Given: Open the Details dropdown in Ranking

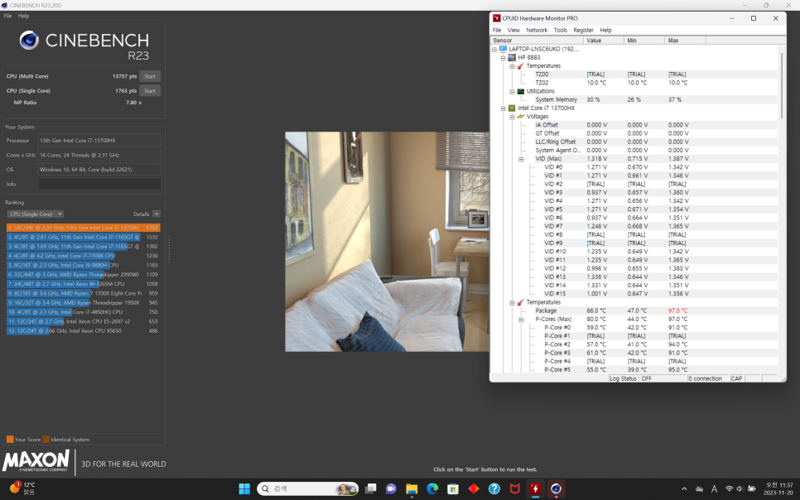Looking at the screenshot, I should [156, 214].
